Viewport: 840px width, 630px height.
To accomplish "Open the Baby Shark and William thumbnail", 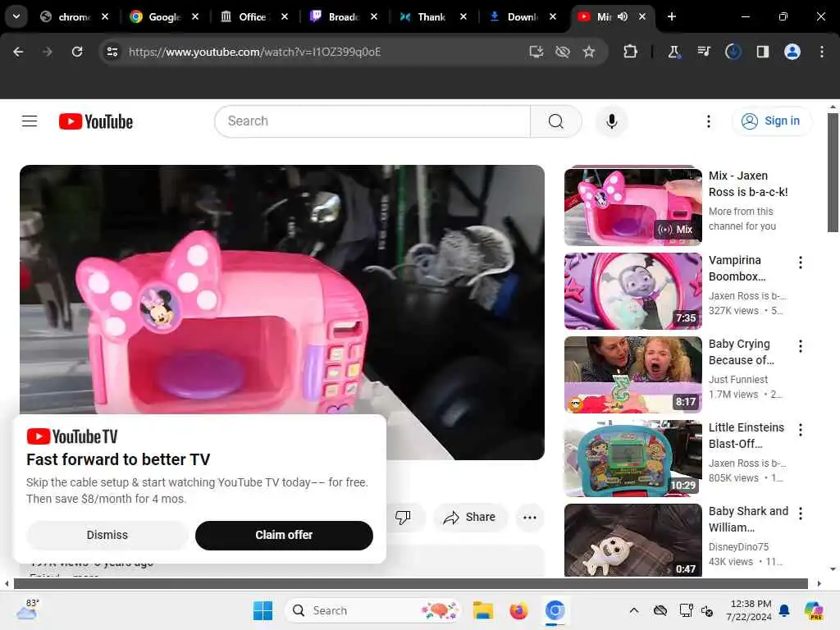I will (x=632, y=540).
